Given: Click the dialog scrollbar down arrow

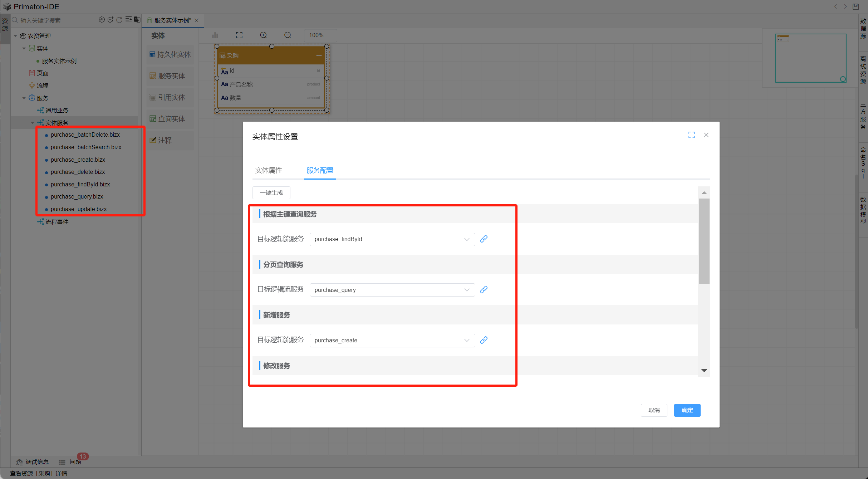Looking at the screenshot, I should click(x=704, y=371).
